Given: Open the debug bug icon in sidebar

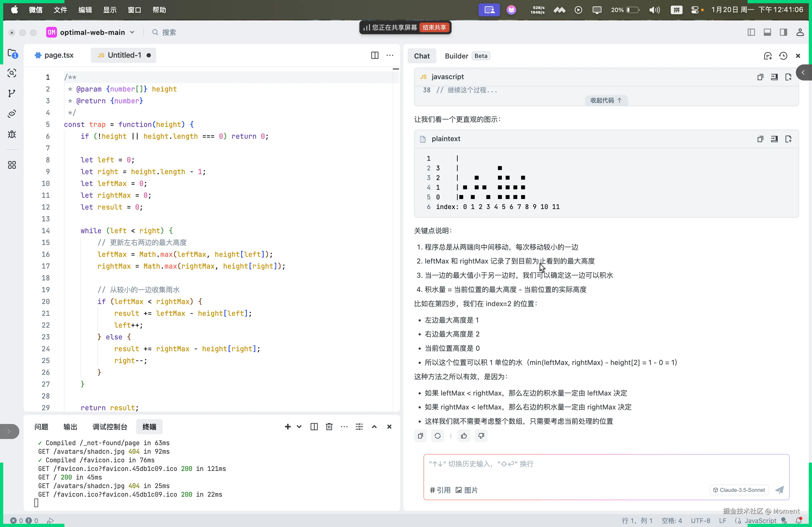Looking at the screenshot, I should 12,134.
